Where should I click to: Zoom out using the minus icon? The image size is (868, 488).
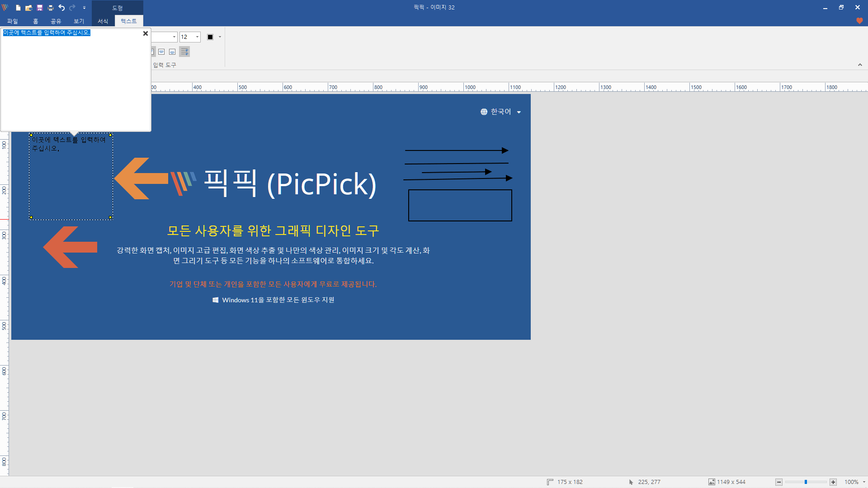point(779,482)
